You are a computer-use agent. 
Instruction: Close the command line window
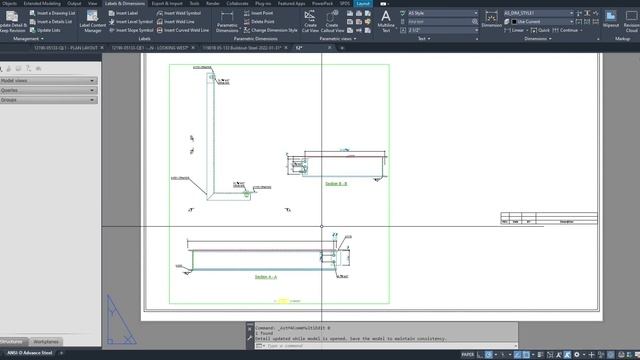[250, 329]
